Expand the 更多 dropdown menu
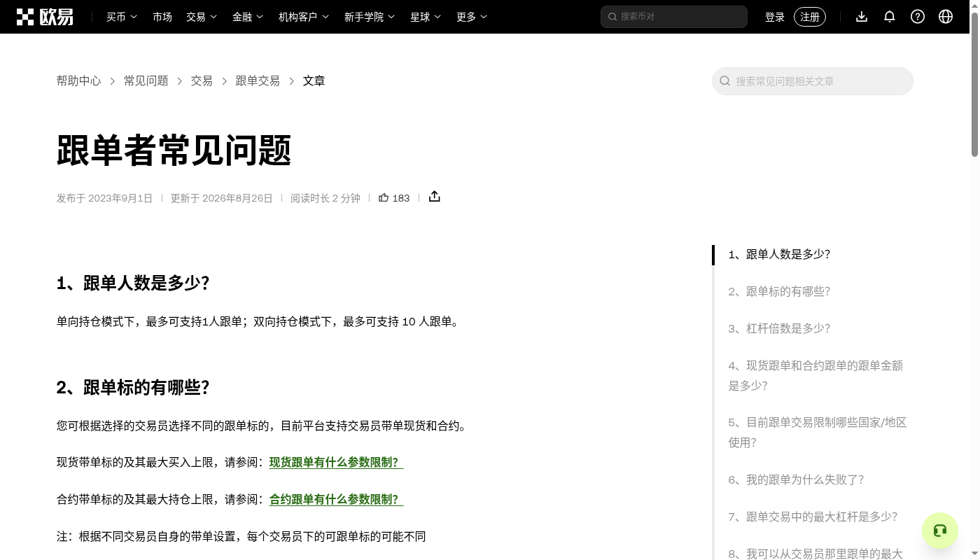This screenshot has width=980, height=560. coord(472,17)
